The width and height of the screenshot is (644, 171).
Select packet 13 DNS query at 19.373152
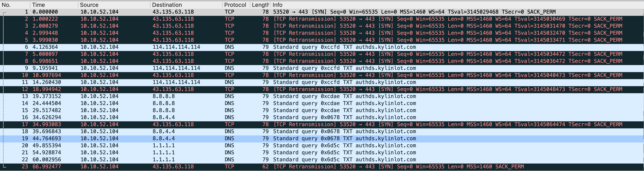coord(322,96)
